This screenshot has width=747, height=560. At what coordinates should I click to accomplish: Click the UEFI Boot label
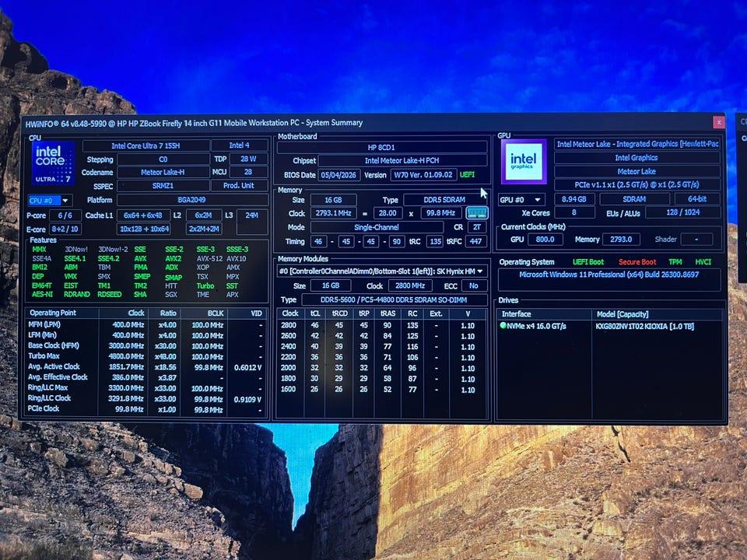pos(588,262)
